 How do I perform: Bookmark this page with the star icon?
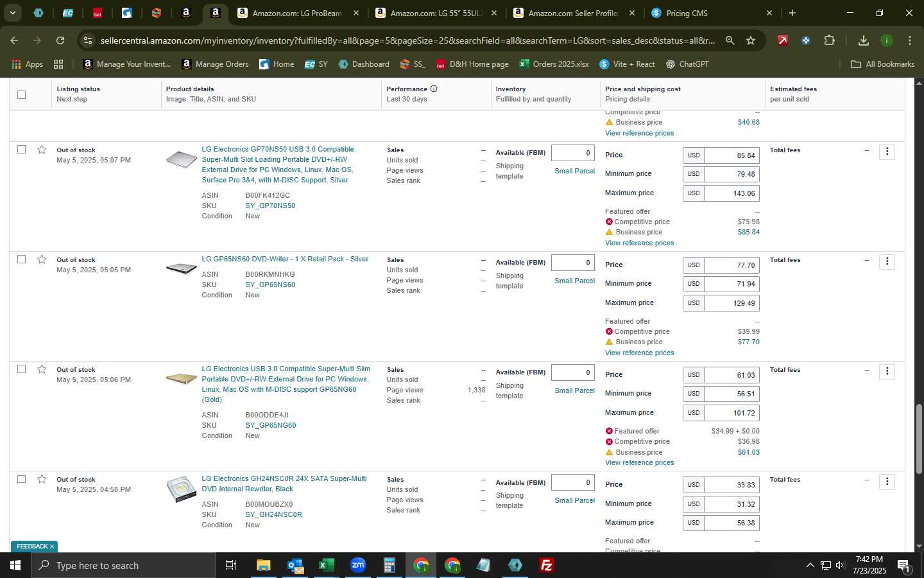tap(751, 40)
